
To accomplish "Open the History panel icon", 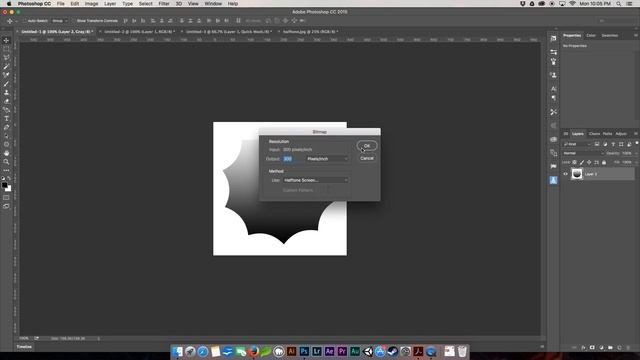I will click(553, 39).
